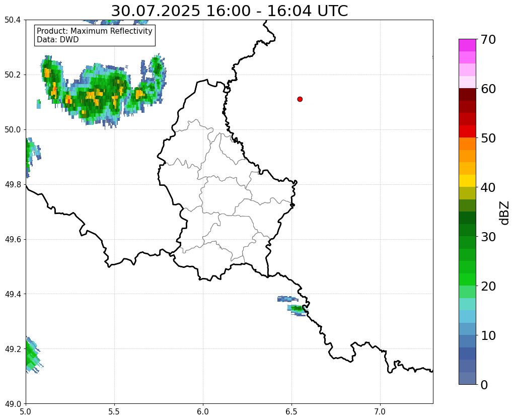Click the latitude 49.0 axis label

click(x=13, y=403)
